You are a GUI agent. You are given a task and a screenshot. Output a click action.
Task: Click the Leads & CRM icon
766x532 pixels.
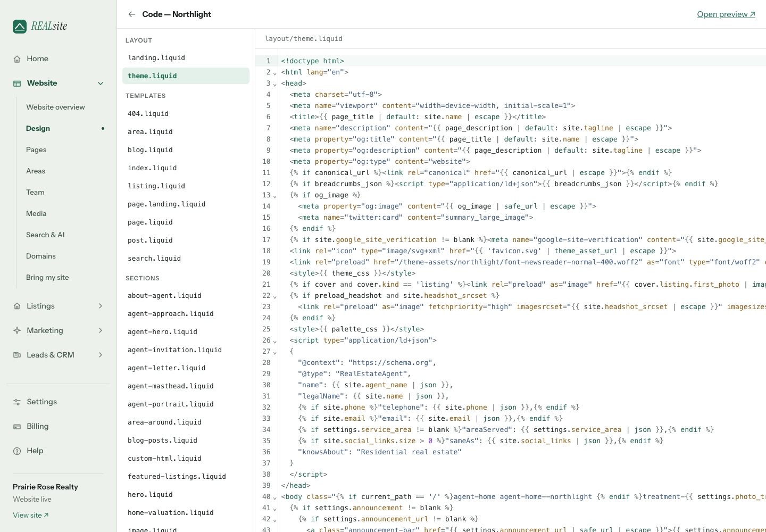[17, 355]
